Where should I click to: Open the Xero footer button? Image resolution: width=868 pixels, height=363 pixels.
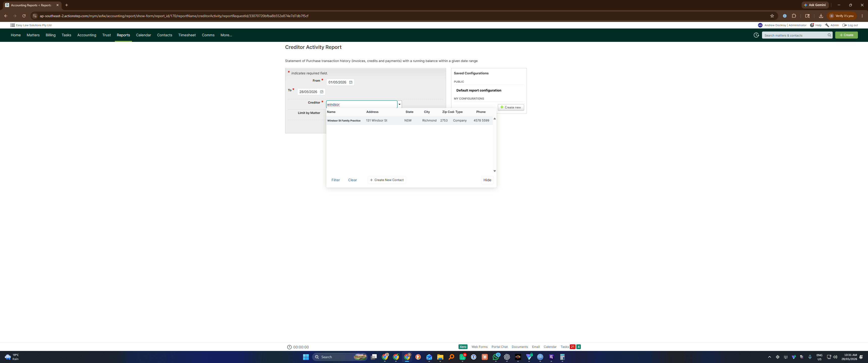click(x=463, y=347)
